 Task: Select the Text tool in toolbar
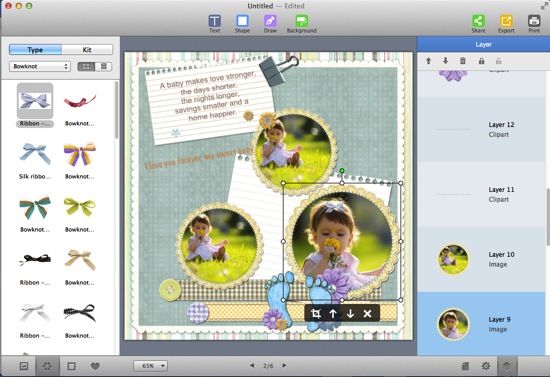214,24
